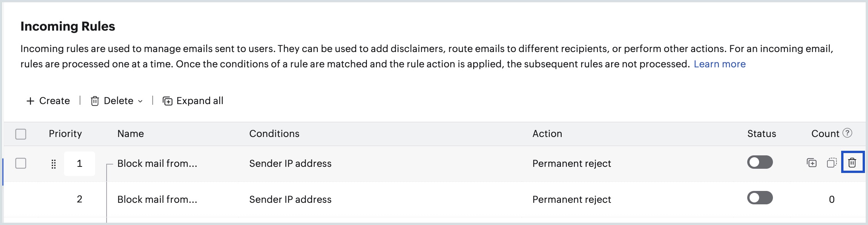868x225 pixels.
Task: Tick the select-all checkbox in table header
Action: point(21,134)
